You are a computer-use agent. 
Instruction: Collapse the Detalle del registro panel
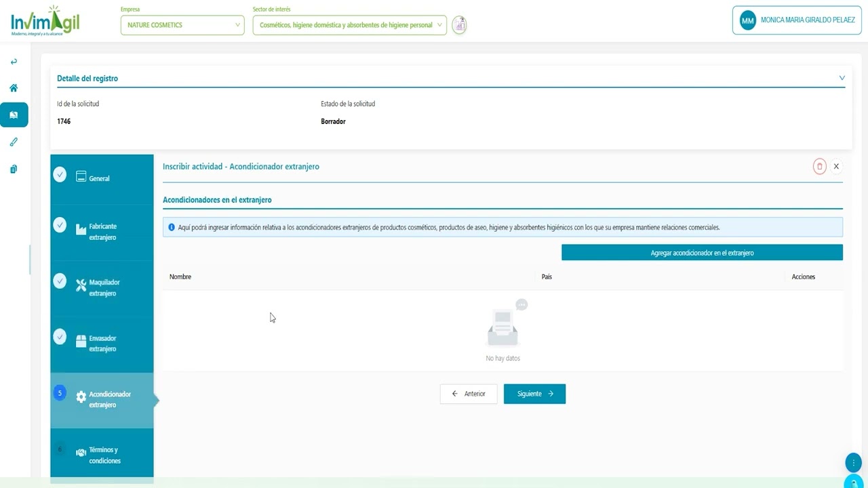pyautogui.click(x=842, y=78)
